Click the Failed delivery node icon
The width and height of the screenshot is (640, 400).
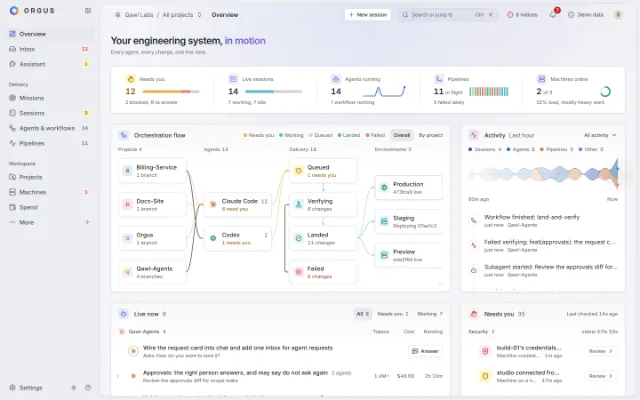299,272
